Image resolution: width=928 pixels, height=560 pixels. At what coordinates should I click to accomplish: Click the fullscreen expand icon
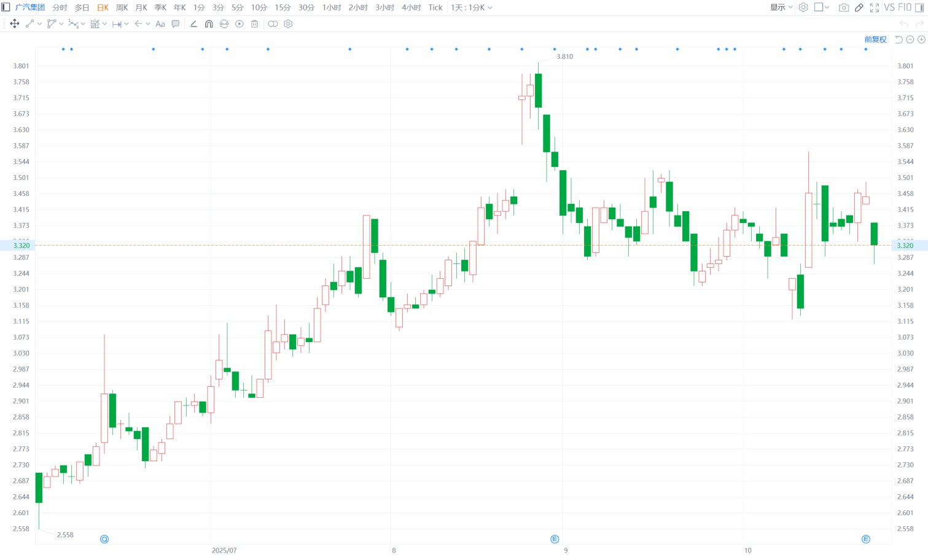point(874,7)
